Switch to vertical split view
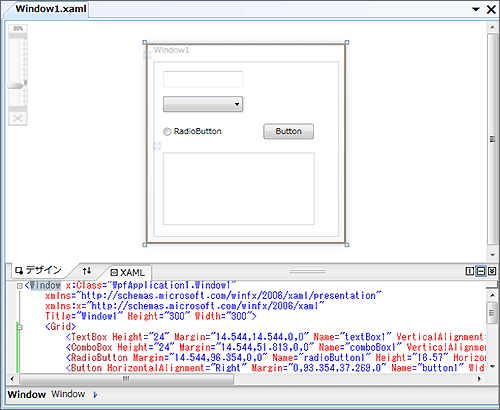Viewport: 500px width, 410px height. (x=469, y=271)
